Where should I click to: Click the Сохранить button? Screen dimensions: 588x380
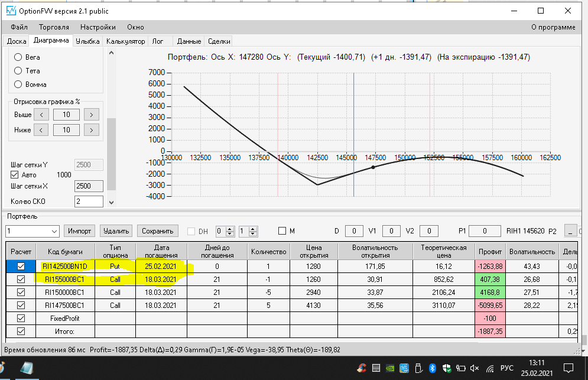[x=158, y=230]
